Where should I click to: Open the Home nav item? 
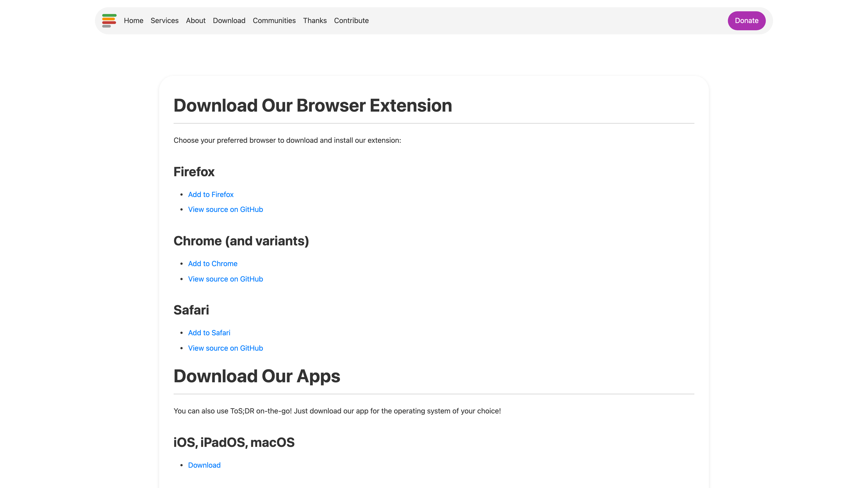click(x=133, y=21)
